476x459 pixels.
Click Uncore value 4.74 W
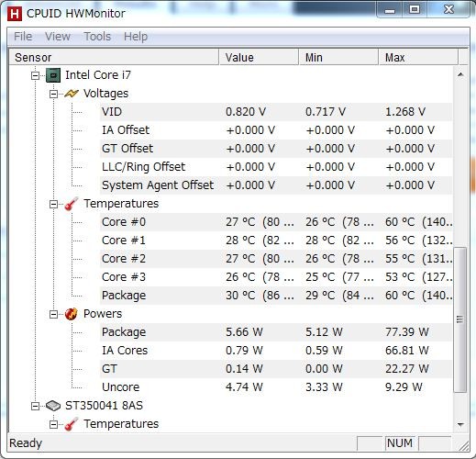pyautogui.click(x=244, y=387)
